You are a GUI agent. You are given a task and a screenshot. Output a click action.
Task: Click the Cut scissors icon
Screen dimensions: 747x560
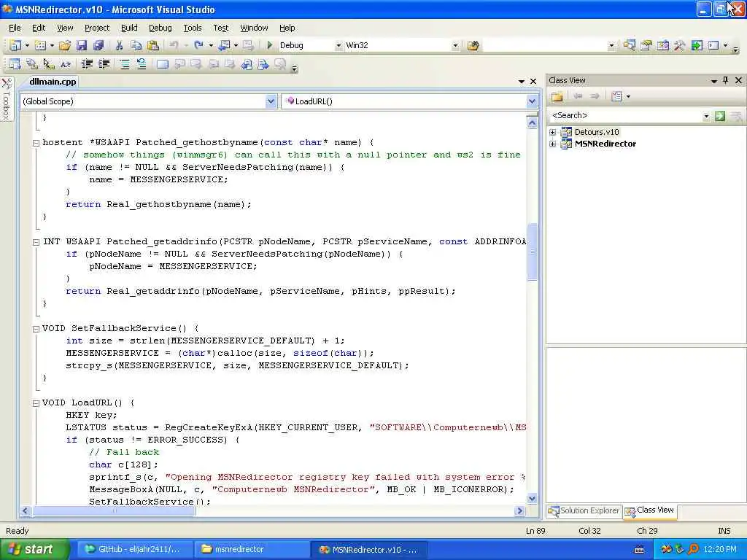119,45
